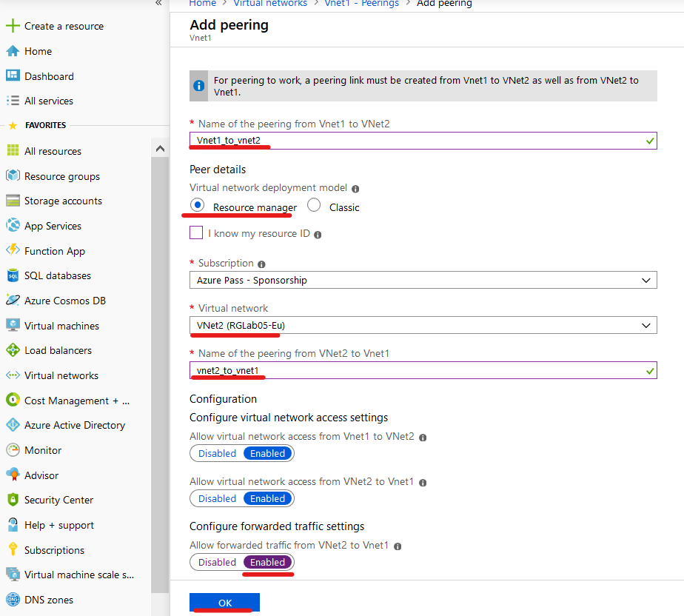The height and width of the screenshot is (616, 684).
Task: Click the Advisor cloud icon
Action: pos(13,475)
